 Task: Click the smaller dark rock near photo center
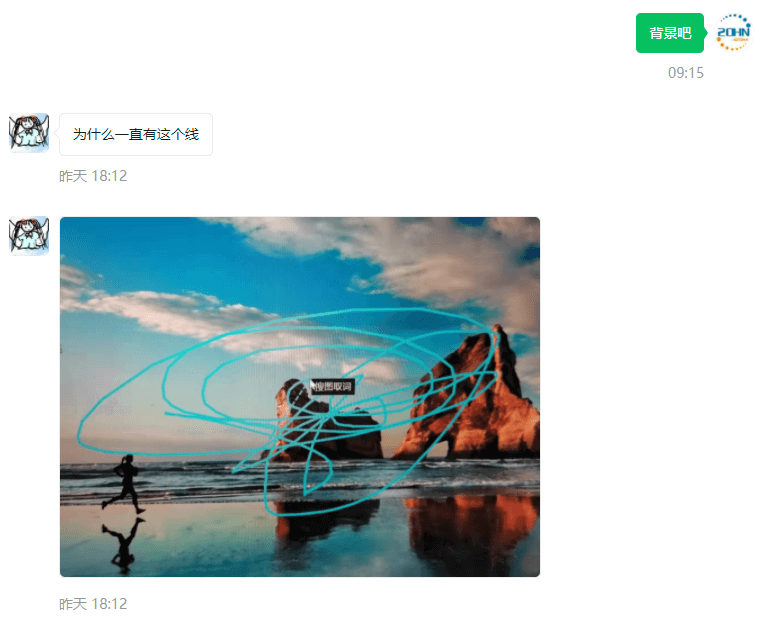[324, 422]
